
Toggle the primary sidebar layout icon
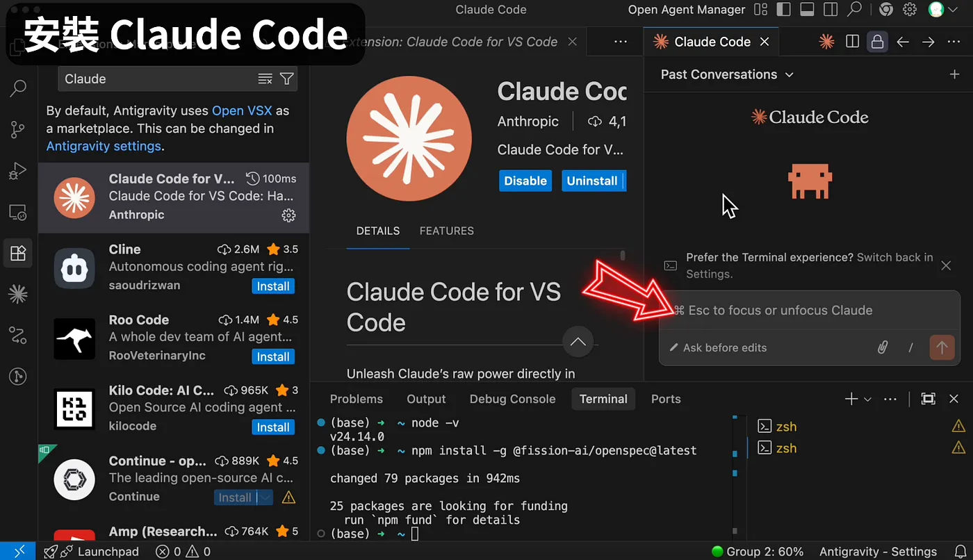point(783,10)
